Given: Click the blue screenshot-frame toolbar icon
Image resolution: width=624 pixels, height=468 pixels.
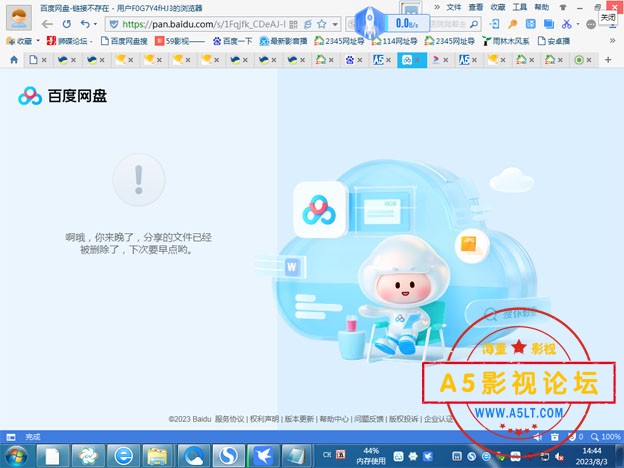Looking at the screenshot, I should click(x=530, y=24).
